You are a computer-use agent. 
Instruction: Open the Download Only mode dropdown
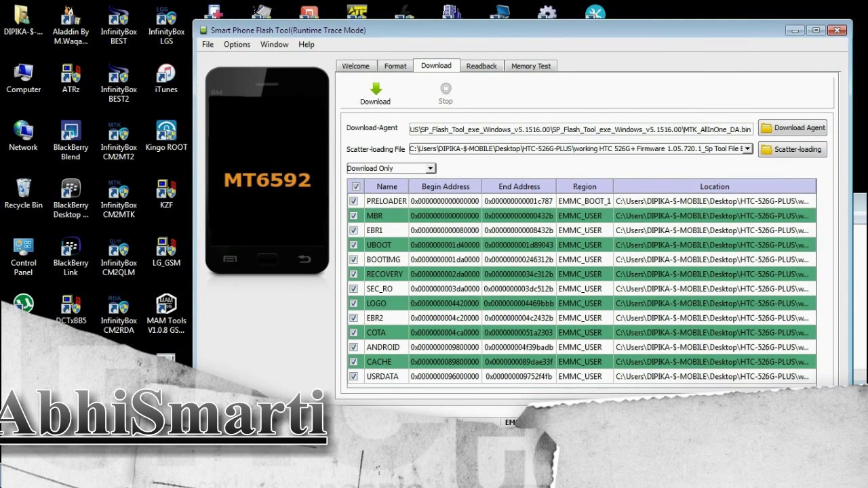391,168
